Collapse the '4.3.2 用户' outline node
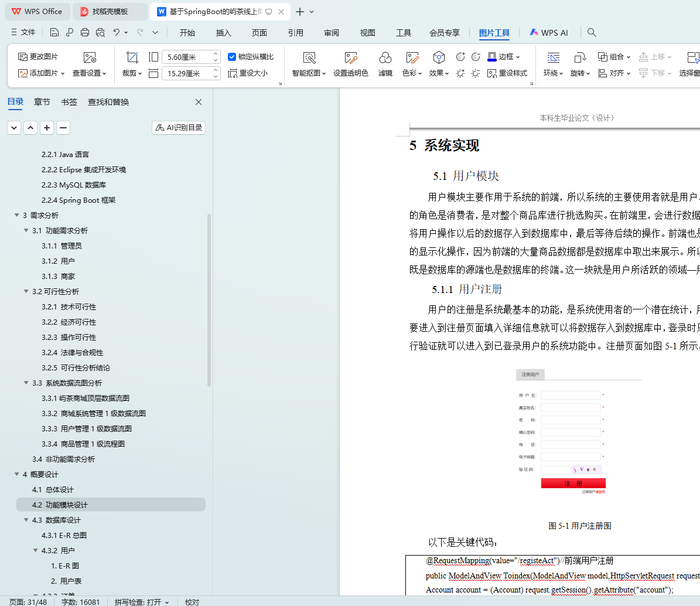700x606 pixels. [35, 550]
